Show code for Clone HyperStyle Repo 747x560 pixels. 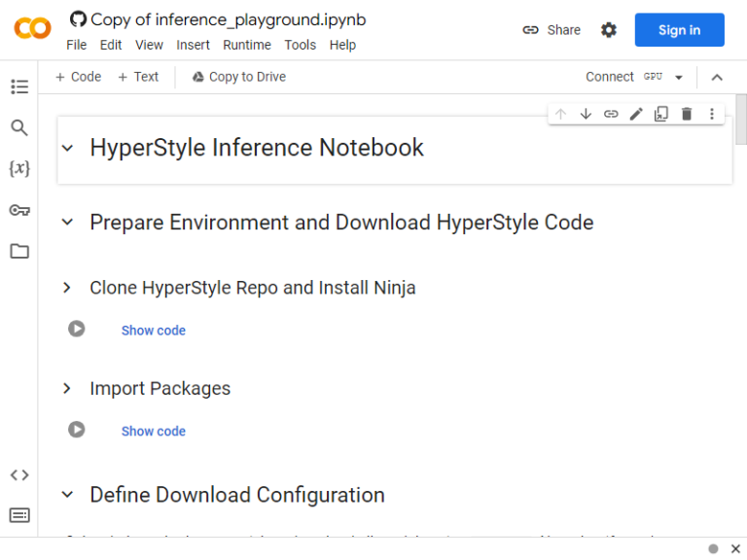click(x=154, y=330)
